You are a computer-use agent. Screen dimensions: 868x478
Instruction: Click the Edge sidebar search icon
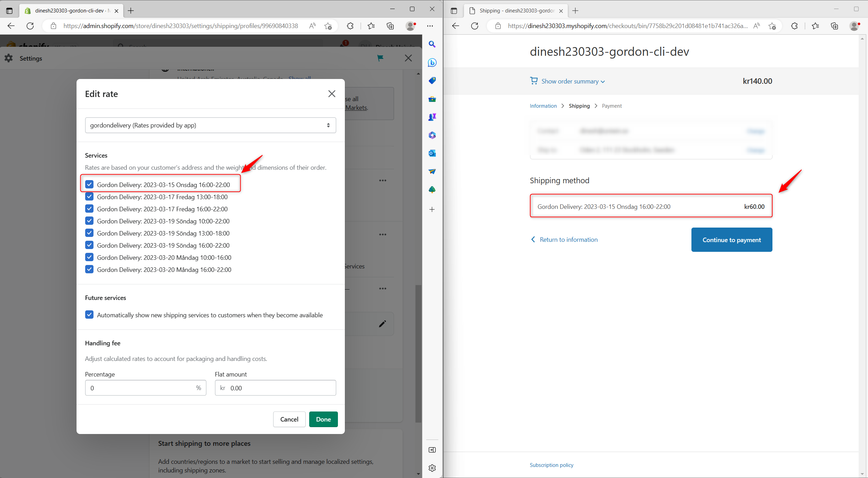[432, 44]
